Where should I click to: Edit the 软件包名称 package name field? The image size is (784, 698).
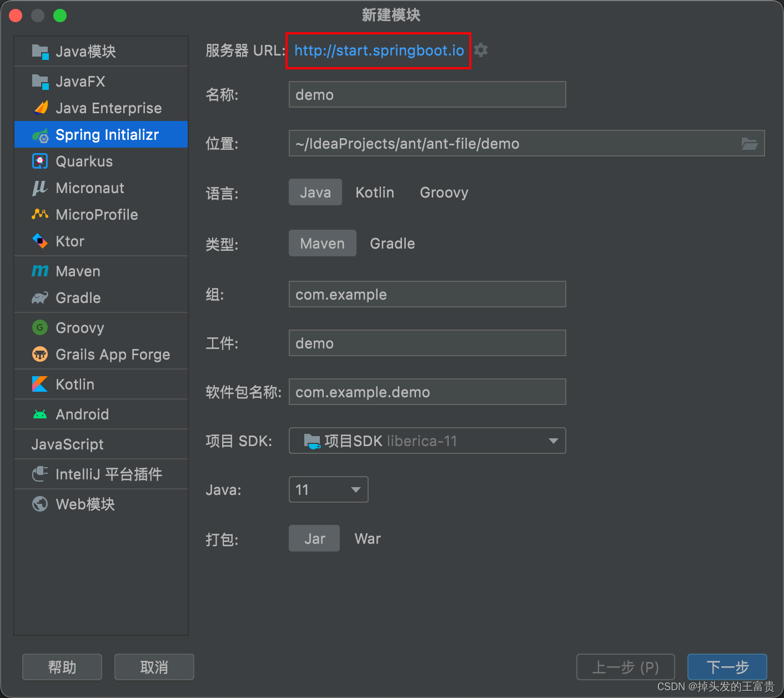428,392
